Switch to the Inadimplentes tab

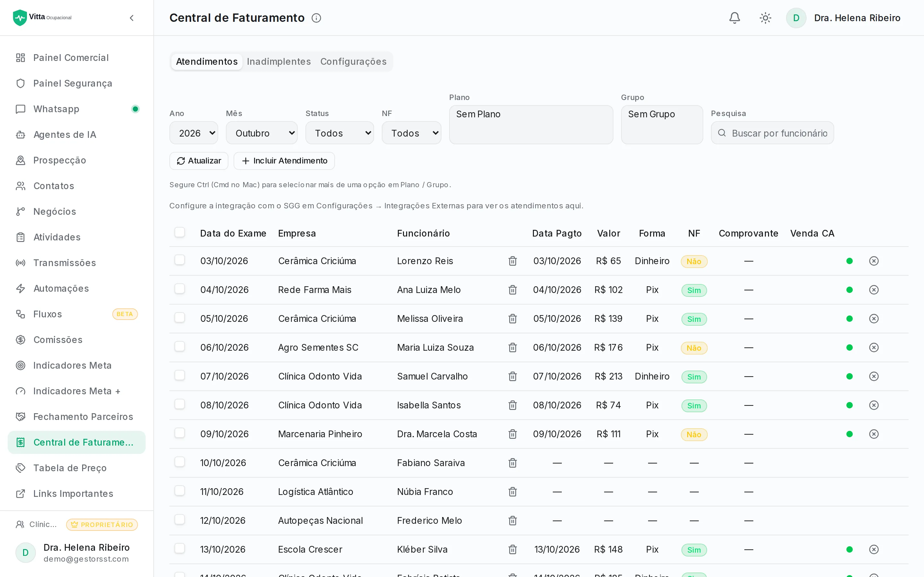click(x=279, y=62)
